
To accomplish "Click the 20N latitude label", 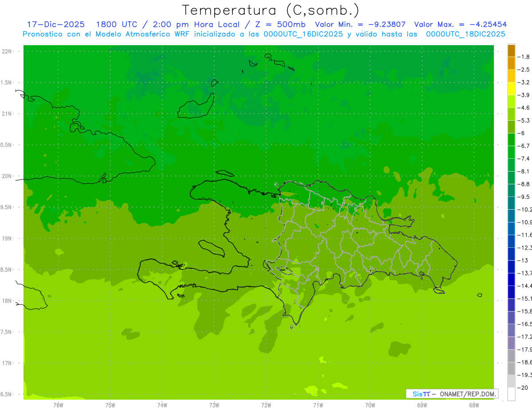I will coord(8,176).
